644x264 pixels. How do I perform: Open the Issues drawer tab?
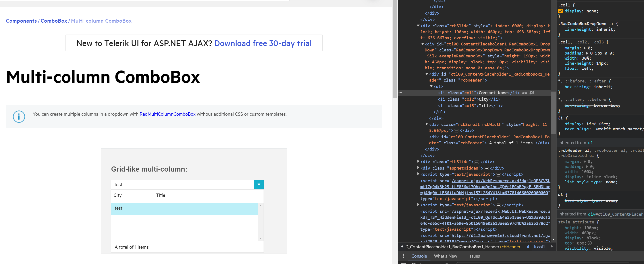click(x=474, y=256)
